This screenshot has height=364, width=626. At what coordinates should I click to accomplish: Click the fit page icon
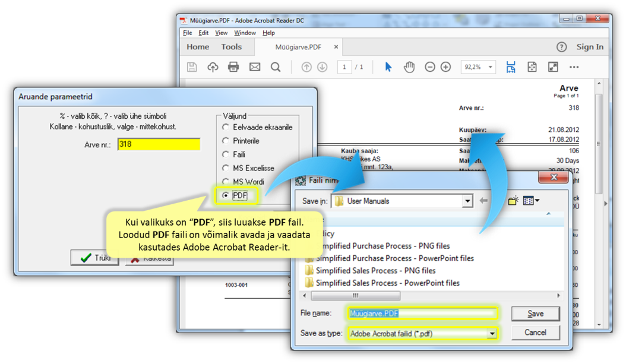coord(532,67)
